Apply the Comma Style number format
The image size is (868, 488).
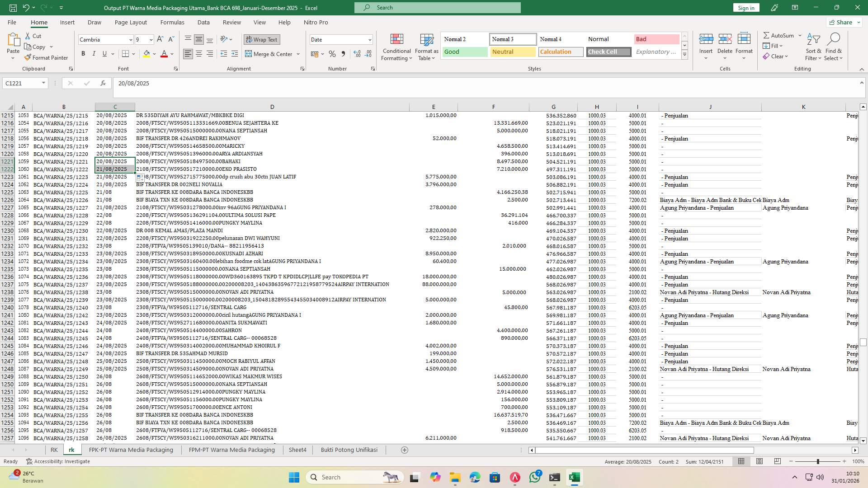click(x=343, y=53)
